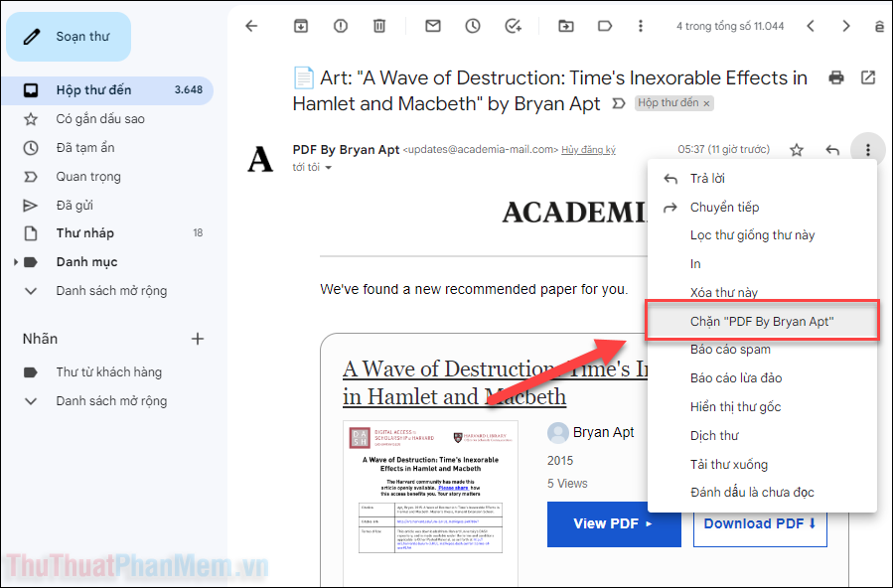Create new label plus icon
The height and width of the screenshot is (588, 893).
(197, 339)
